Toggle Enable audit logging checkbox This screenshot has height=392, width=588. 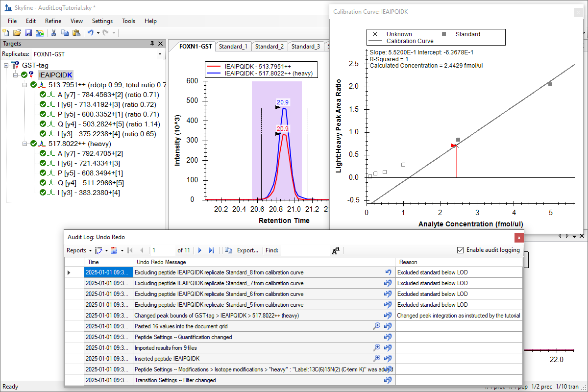pos(460,250)
